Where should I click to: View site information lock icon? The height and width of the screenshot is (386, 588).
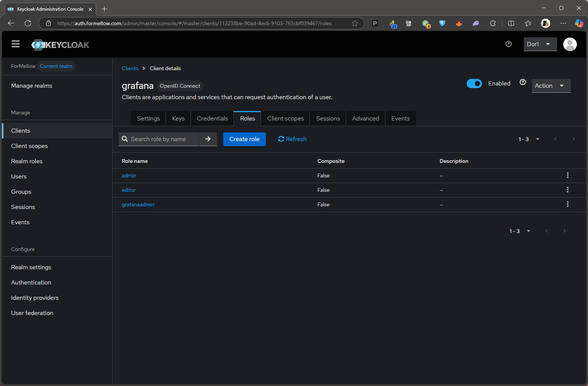48,23
